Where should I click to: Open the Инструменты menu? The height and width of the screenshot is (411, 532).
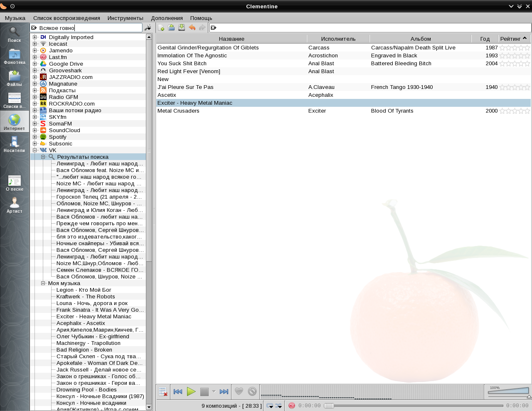(x=125, y=18)
